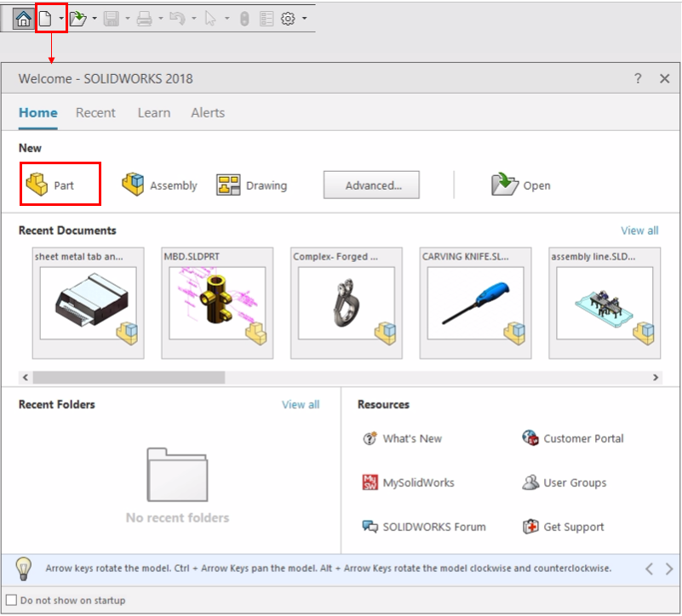Click the Select cursor icon in toolbar
Viewport: 682px width, 616px height.
pyautogui.click(x=210, y=19)
